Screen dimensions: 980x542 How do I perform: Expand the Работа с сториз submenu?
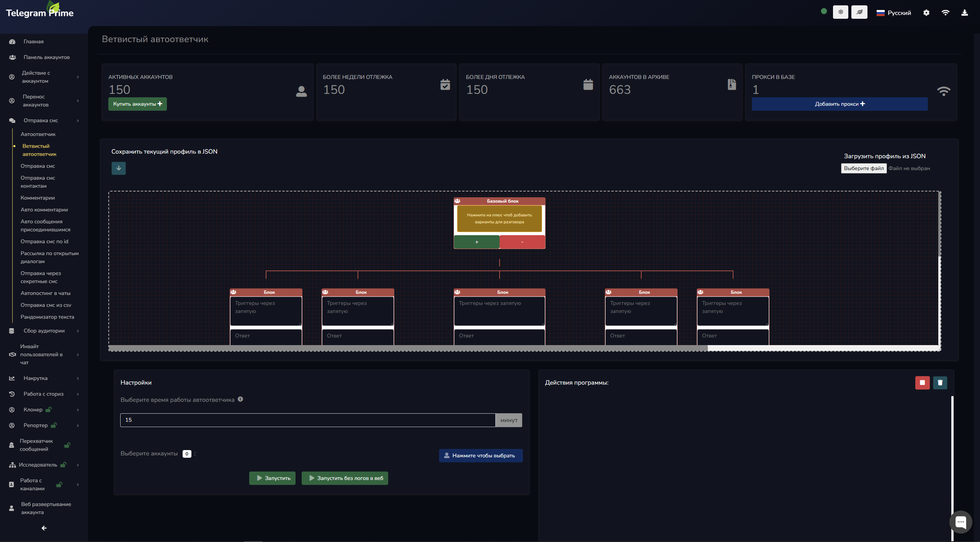[43, 394]
